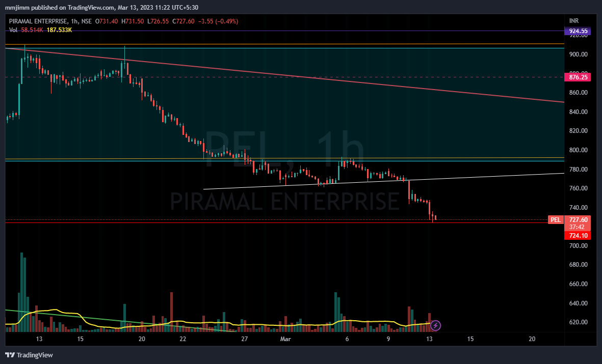Click the red 876.25 price label
The image size is (602, 364).
(x=578, y=77)
